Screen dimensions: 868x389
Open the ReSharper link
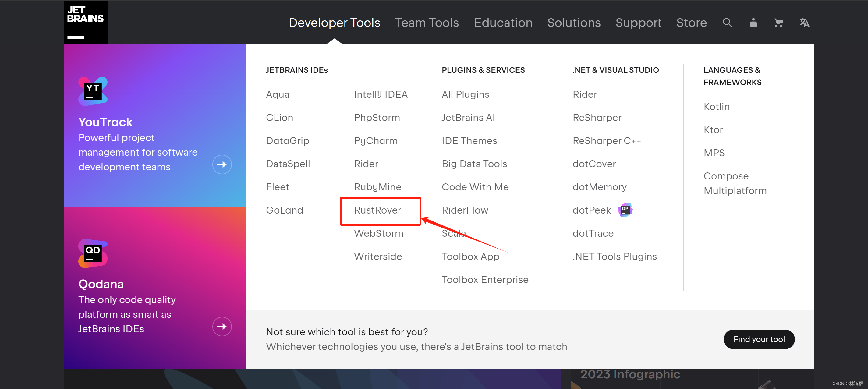pos(597,118)
